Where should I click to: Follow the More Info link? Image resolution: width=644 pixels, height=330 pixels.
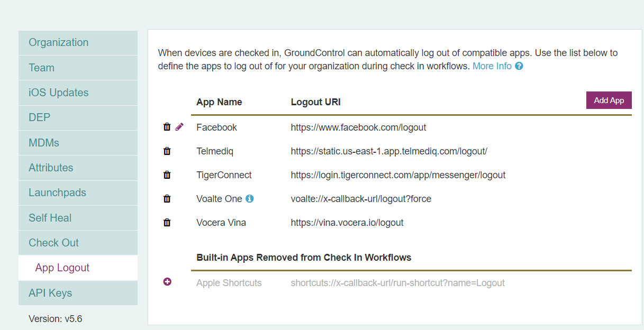(x=492, y=66)
